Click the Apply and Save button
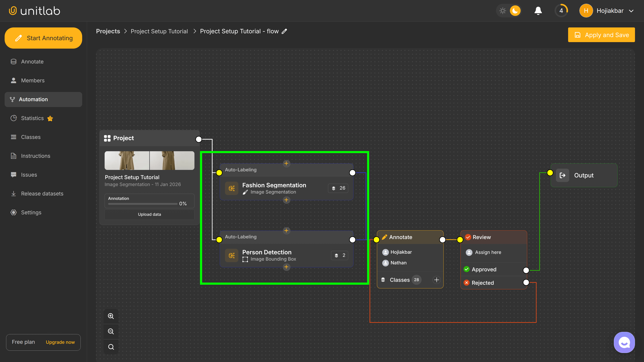Screen dimensions: 644x362 (x=601, y=35)
